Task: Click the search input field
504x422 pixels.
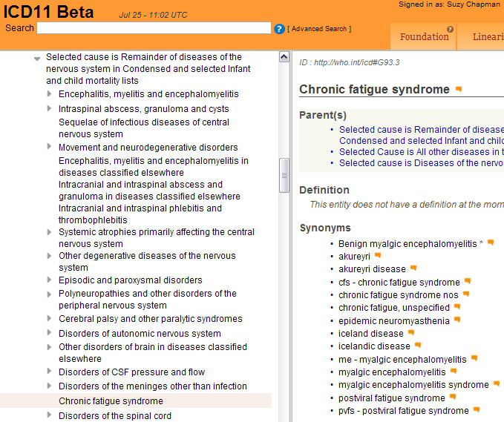Action: pyautogui.click(x=154, y=28)
